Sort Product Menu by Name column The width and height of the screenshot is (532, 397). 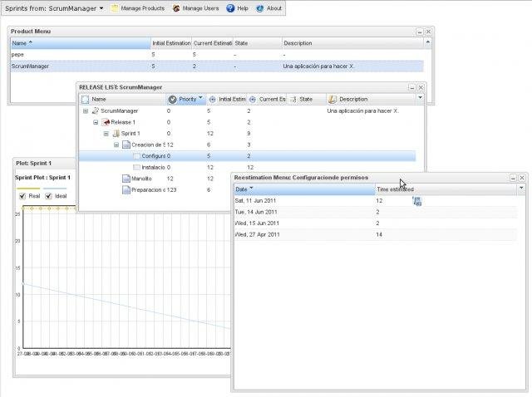point(81,43)
